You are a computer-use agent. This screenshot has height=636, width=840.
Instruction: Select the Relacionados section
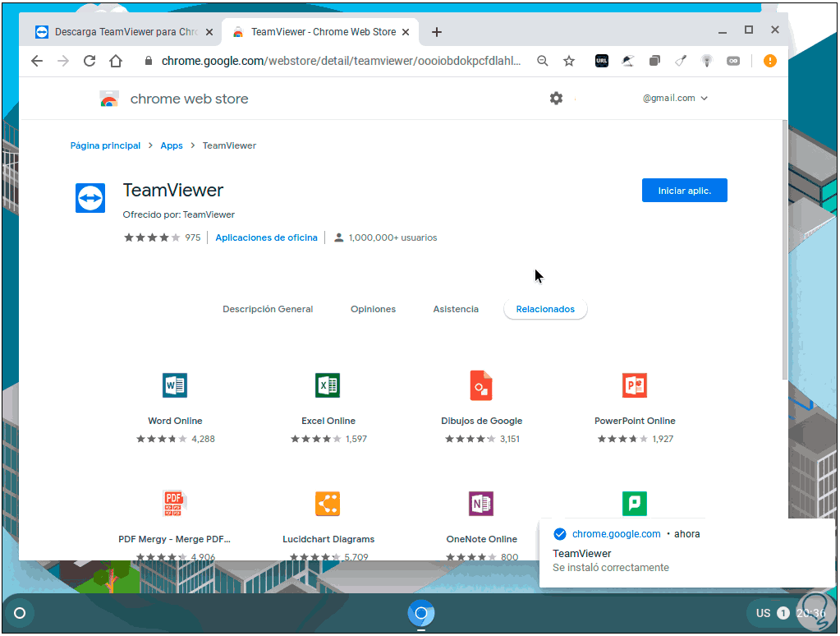coord(545,310)
